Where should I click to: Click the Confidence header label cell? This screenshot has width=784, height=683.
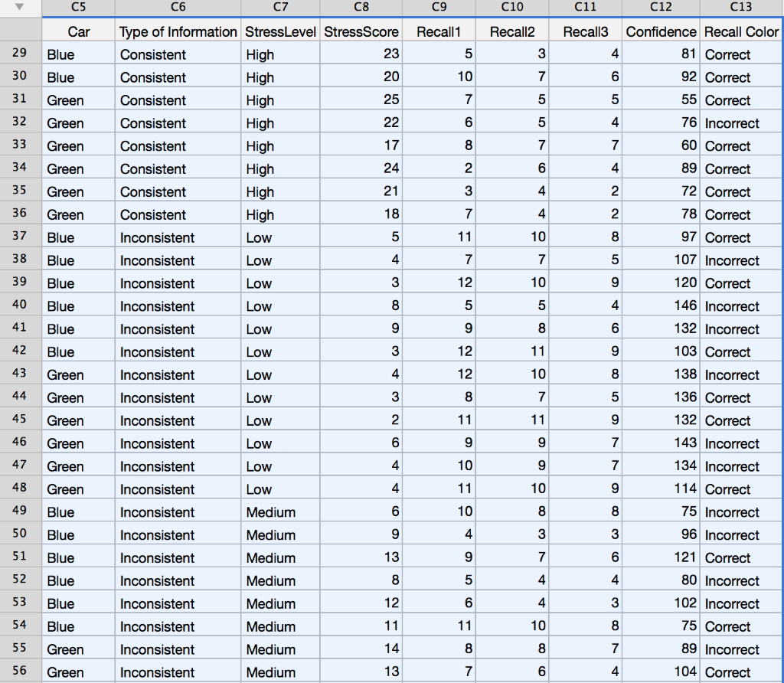661,31
